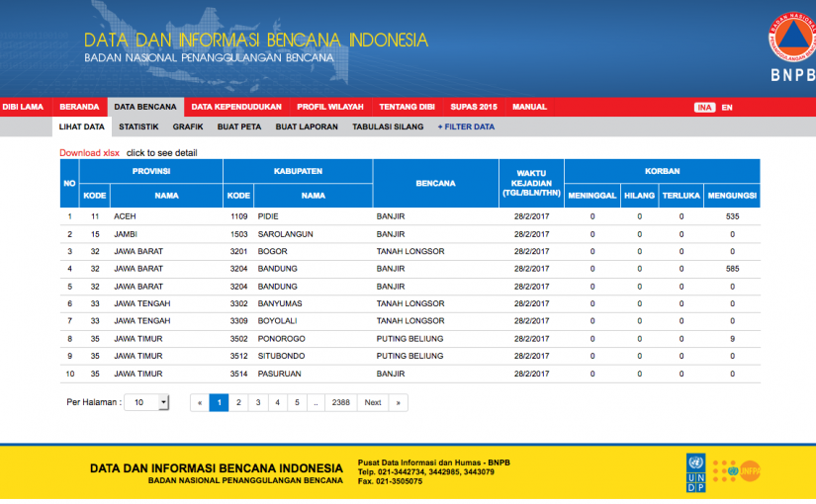
Task: Go to page 2 in pagination
Action: click(238, 402)
